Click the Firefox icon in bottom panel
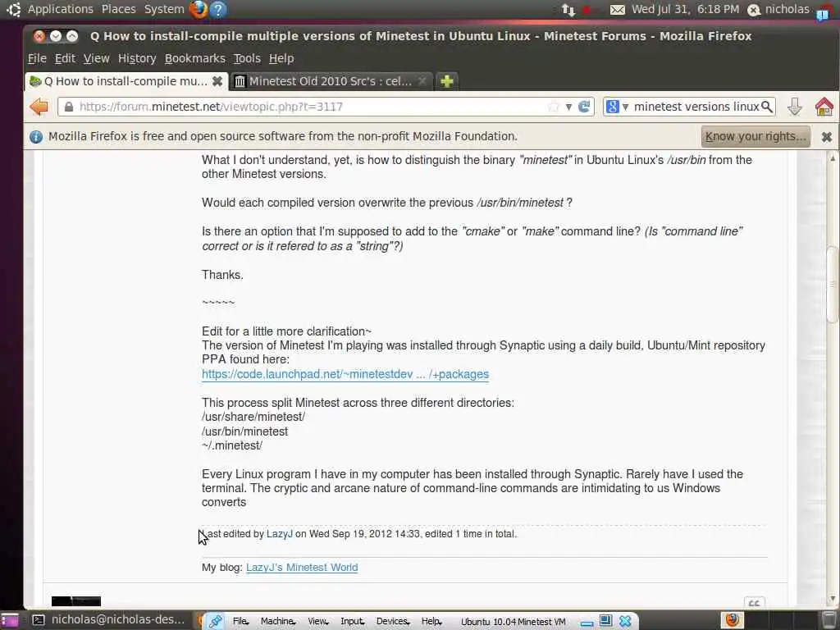840x630 pixels. [732, 620]
